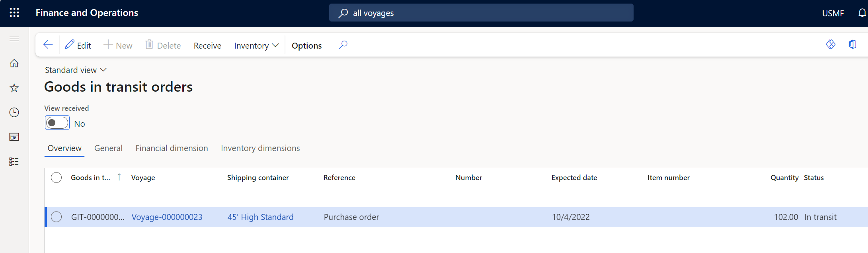The image size is (868, 253).
Task: Open Workspaces icon in sidebar
Action: (x=14, y=137)
